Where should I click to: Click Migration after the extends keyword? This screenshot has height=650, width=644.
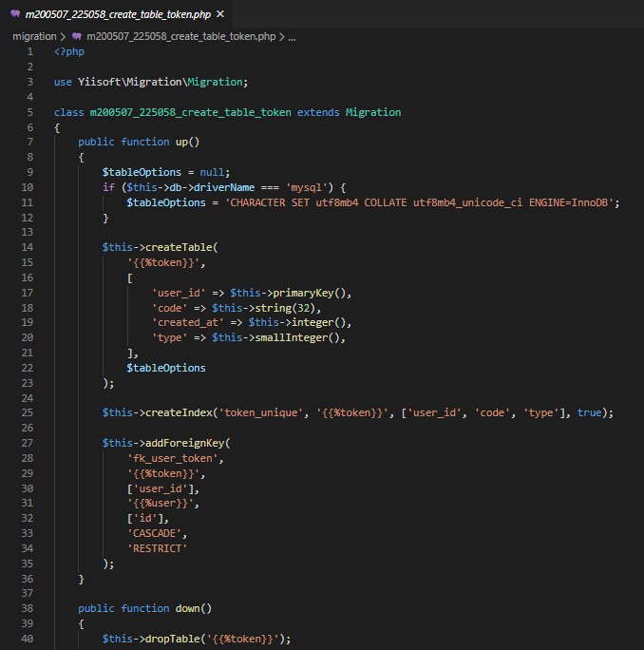pos(373,112)
